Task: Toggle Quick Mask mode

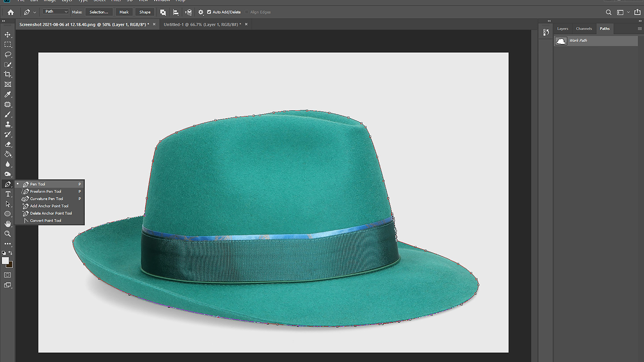Action: pos(8,275)
